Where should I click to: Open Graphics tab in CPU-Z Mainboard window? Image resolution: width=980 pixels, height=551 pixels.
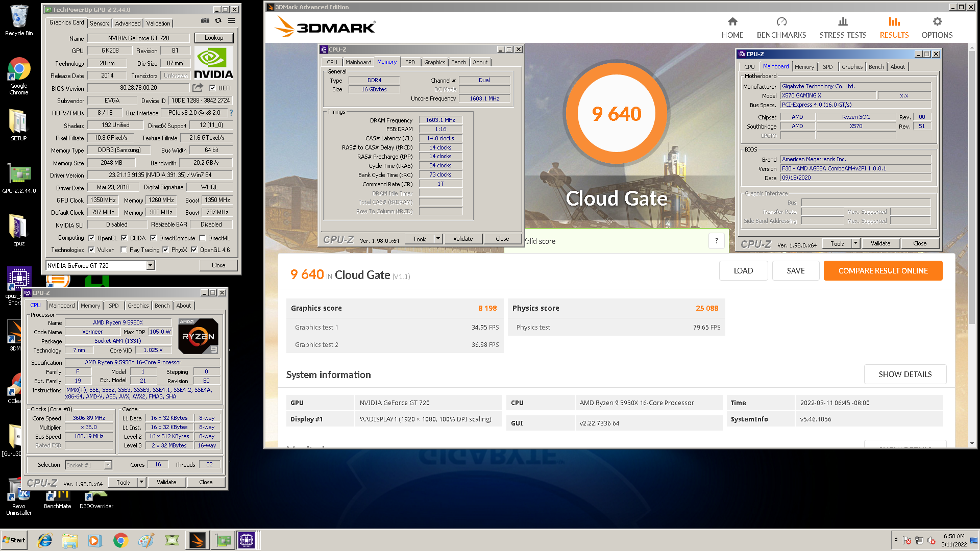point(852,67)
